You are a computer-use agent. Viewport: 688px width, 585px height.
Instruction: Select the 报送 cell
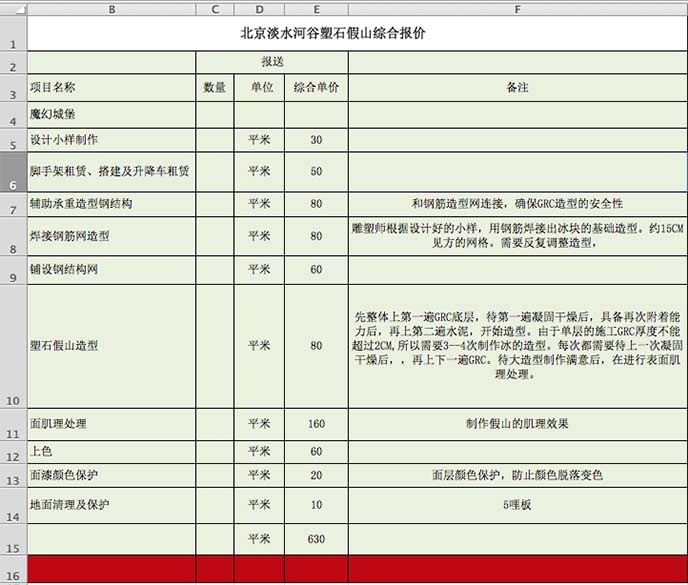pos(272,63)
